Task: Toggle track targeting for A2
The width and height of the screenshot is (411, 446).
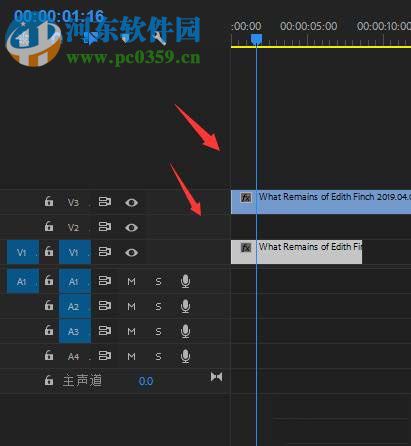Action: (75, 306)
